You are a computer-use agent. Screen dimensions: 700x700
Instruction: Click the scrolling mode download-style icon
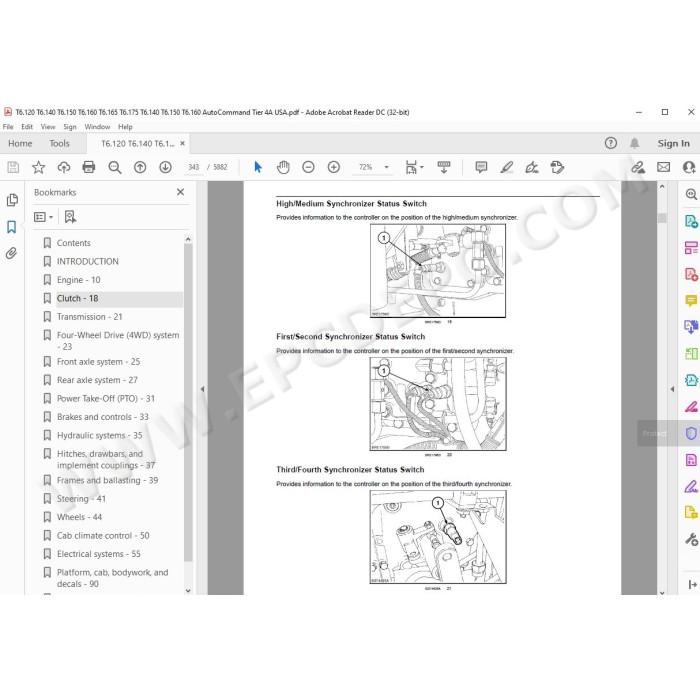[444, 167]
